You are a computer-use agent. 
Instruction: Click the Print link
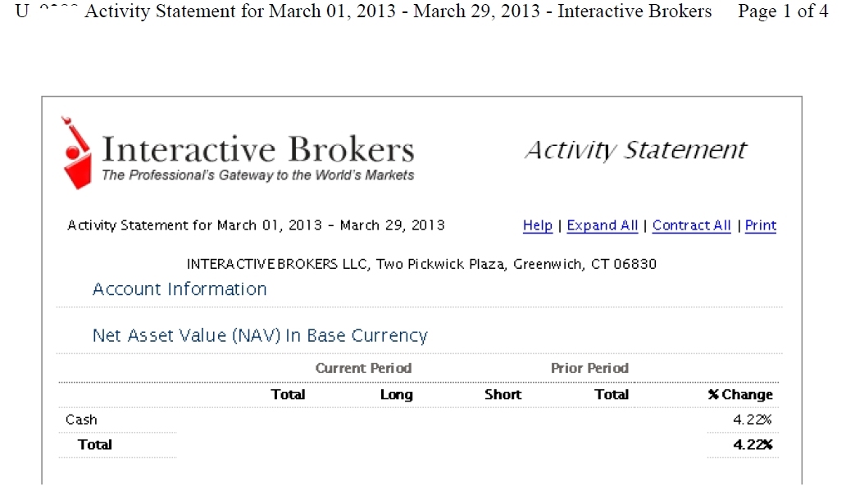(x=760, y=225)
